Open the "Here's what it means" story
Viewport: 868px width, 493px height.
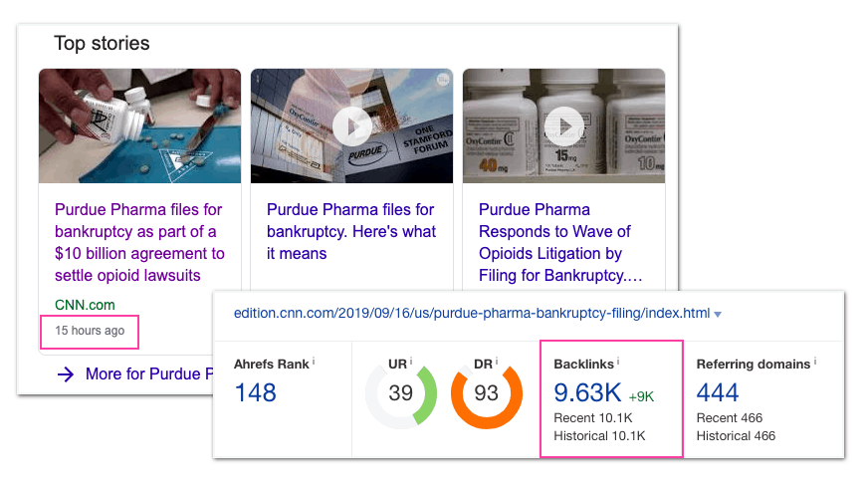[351, 231]
